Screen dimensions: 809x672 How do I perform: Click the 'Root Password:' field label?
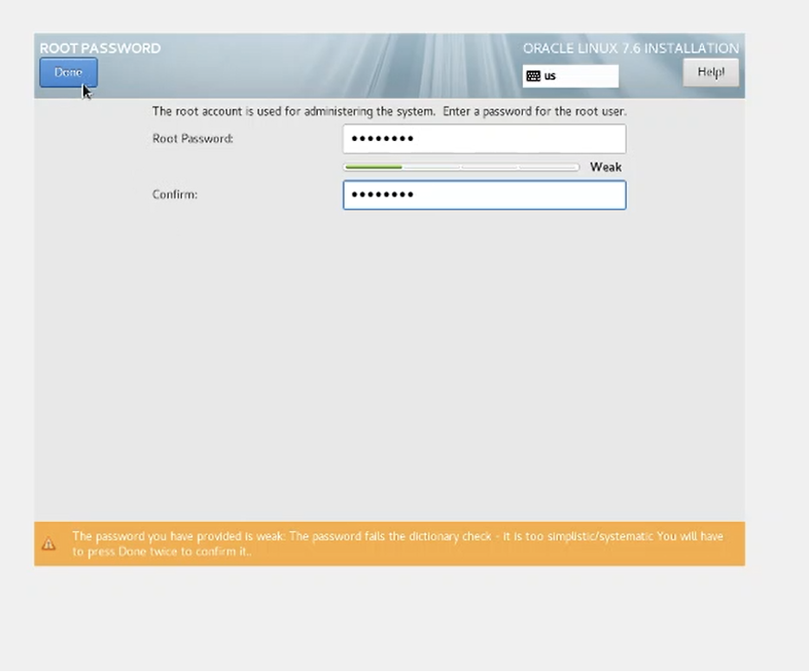(192, 139)
